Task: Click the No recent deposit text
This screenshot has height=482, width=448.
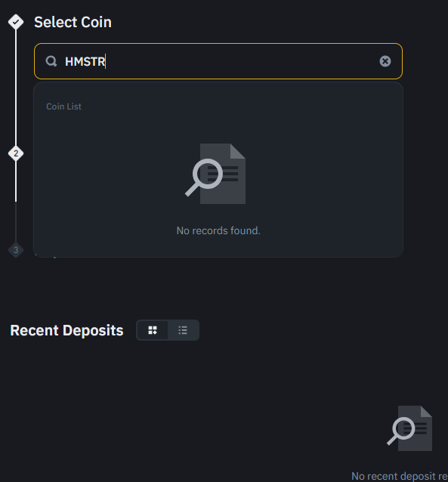Action: tap(400, 476)
